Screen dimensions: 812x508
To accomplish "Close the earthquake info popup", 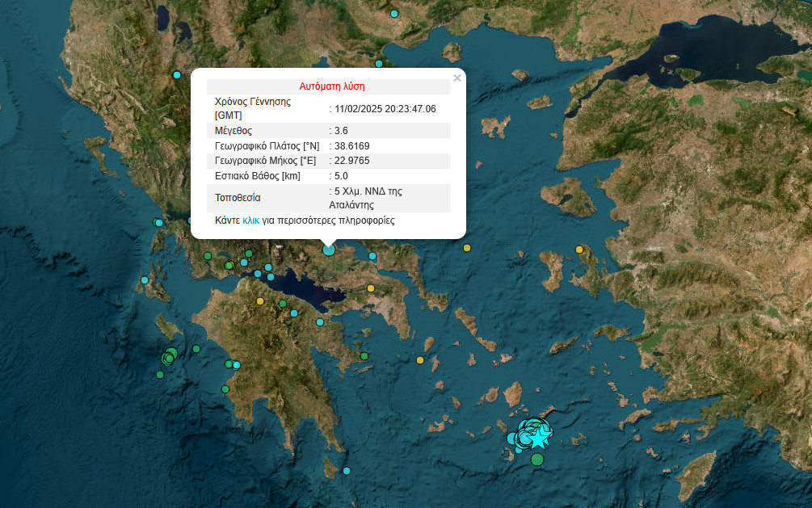I will [x=457, y=78].
